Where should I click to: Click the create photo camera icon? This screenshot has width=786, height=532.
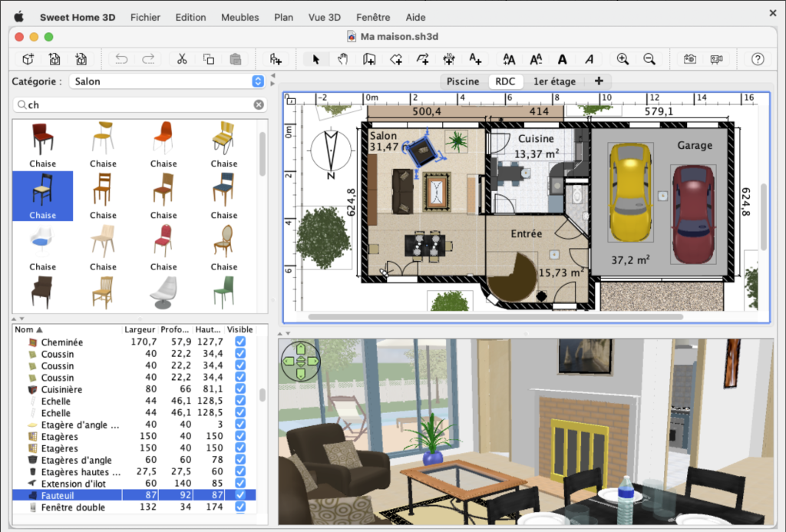coord(690,59)
